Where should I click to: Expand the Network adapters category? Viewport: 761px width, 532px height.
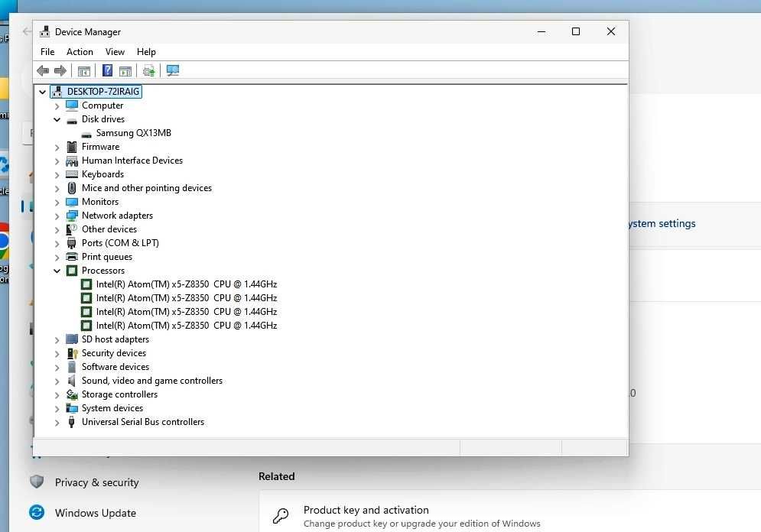click(x=57, y=216)
